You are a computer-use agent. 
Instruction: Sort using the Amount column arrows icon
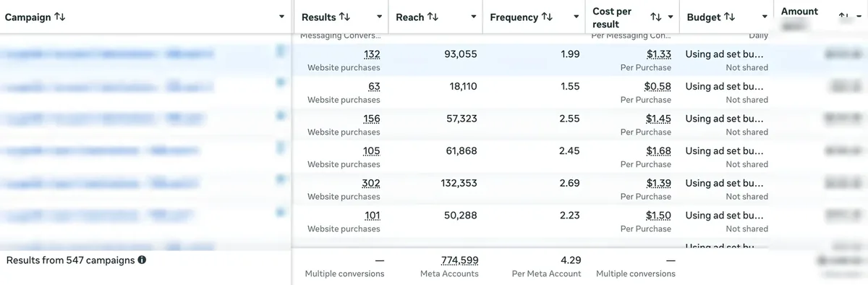pyautogui.click(x=843, y=16)
